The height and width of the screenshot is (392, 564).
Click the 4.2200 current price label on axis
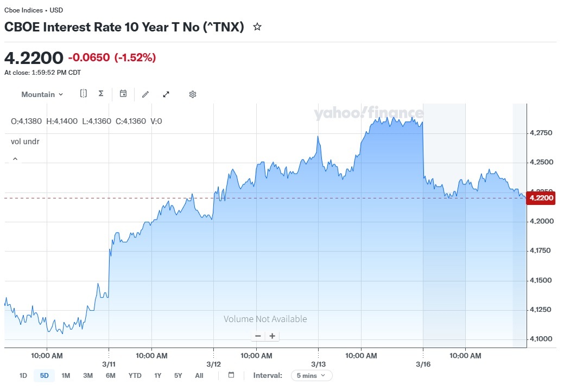click(541, 198)
